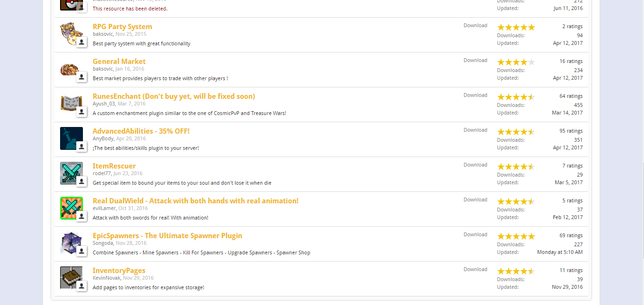Image resolution: width=644 pixels, height=305 pixels.
Task: Click the EpicSpawners resource icon
Action: pos(70,242)
